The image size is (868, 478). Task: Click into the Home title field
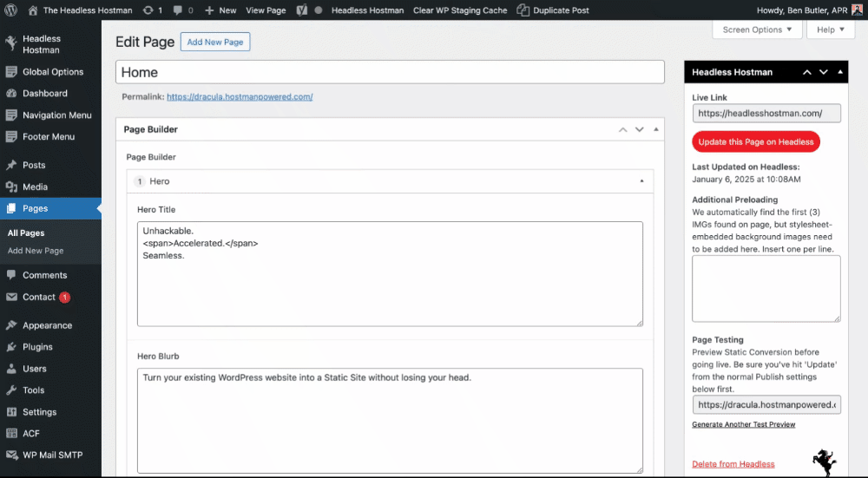390,73
